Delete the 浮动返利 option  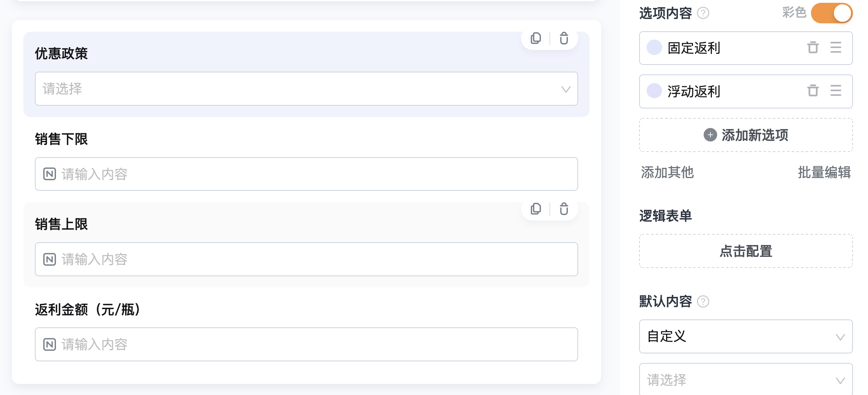813,91
